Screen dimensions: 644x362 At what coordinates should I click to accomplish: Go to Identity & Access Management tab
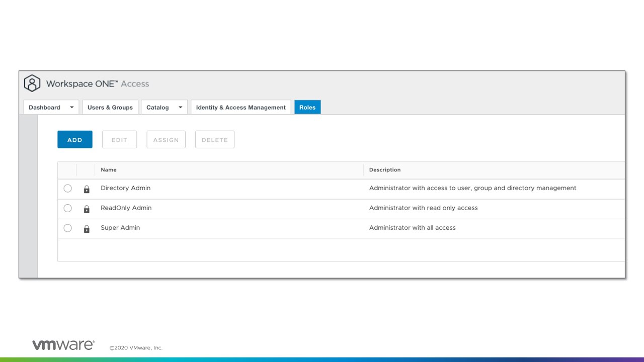(x=241, y=107)
